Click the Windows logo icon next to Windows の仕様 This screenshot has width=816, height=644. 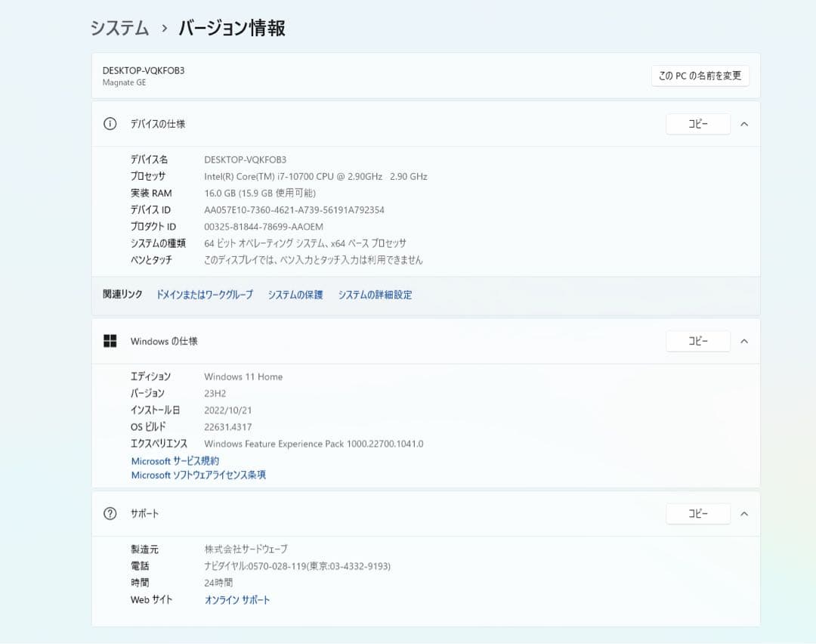[x=110, y=341]
